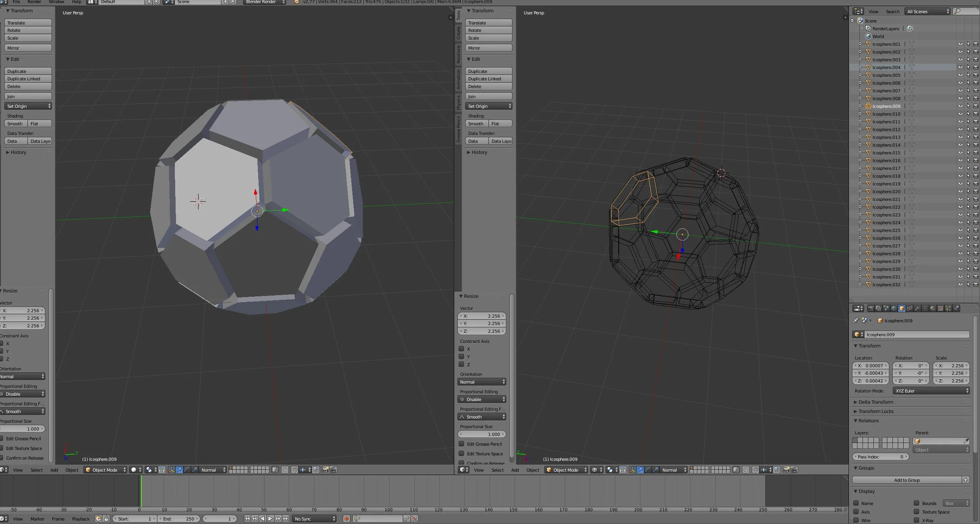Click the Duplicate edit tool icon
Screen dimensions: 980x524
tap(27, 71)
